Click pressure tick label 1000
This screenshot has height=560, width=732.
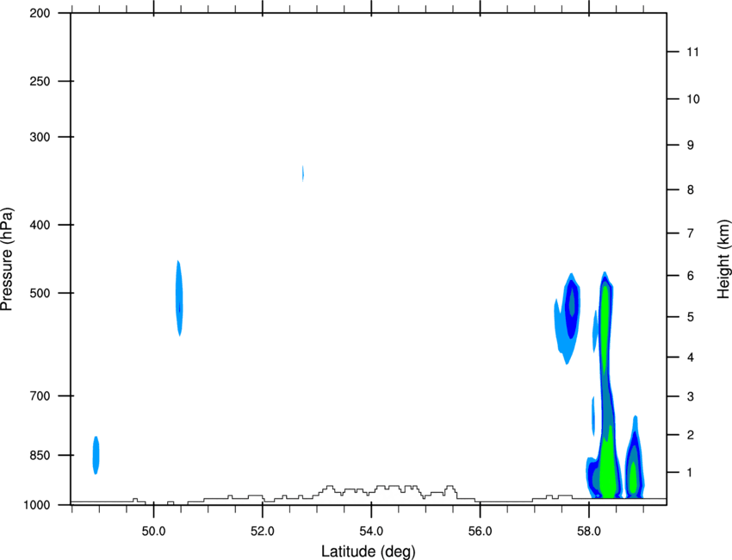click(36, 505)
